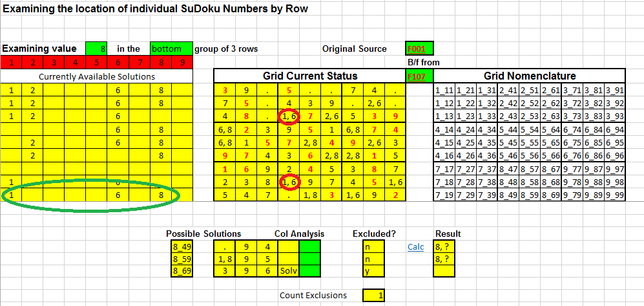Select nomenclature cell 5_55
The height and width of the screenshot is (306, 644).
(x=530, y=143)
